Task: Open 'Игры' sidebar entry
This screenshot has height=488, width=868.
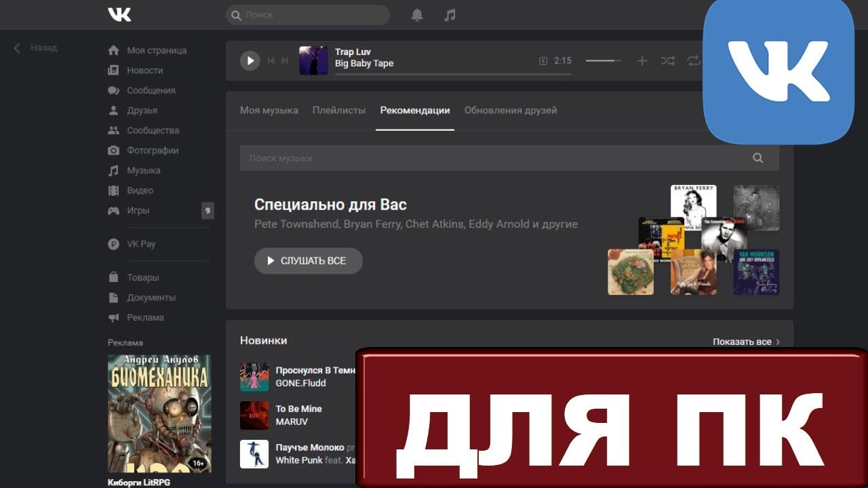Action: coord(138,211)
